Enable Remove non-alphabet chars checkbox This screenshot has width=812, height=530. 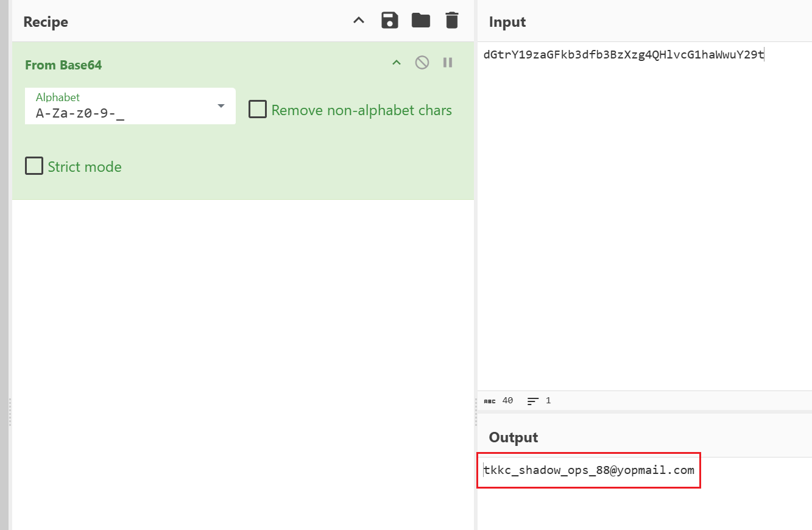coord(258,110)
